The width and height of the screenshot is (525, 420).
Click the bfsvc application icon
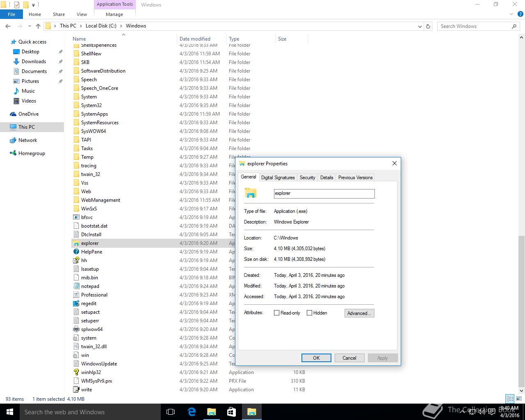[x=76, y=217]
